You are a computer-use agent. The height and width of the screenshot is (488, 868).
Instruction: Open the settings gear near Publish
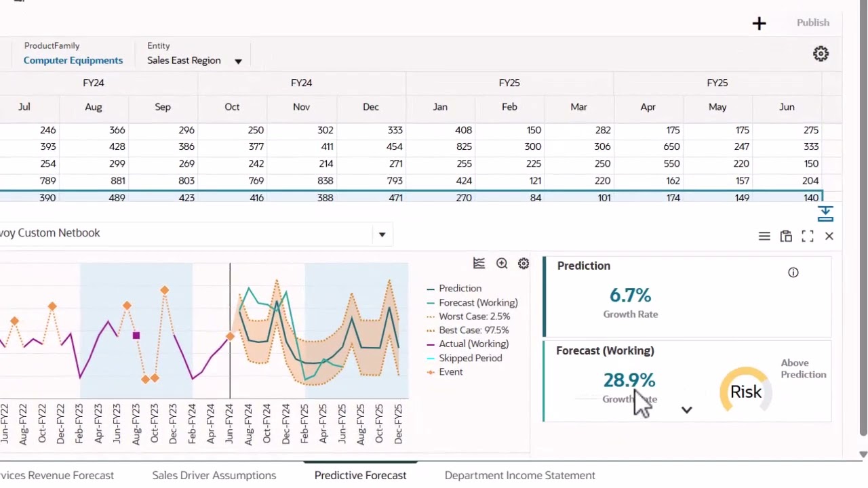click(821, 54)
